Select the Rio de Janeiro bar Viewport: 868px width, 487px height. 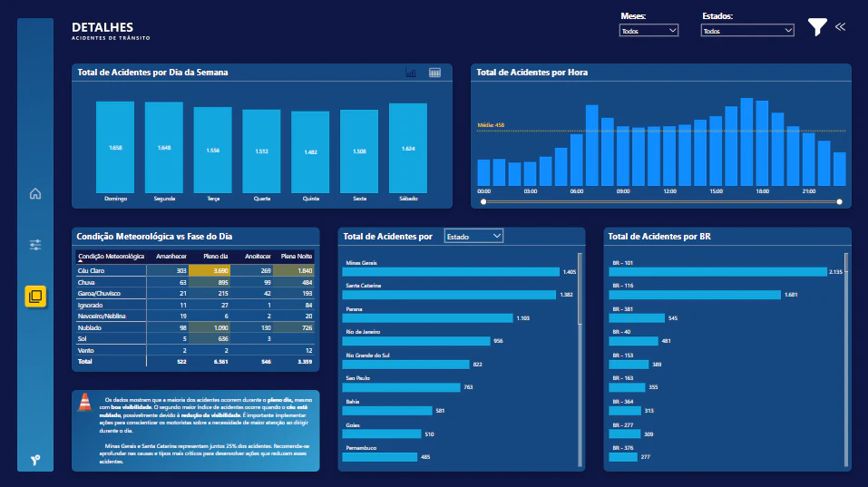[x=416, y=341]
